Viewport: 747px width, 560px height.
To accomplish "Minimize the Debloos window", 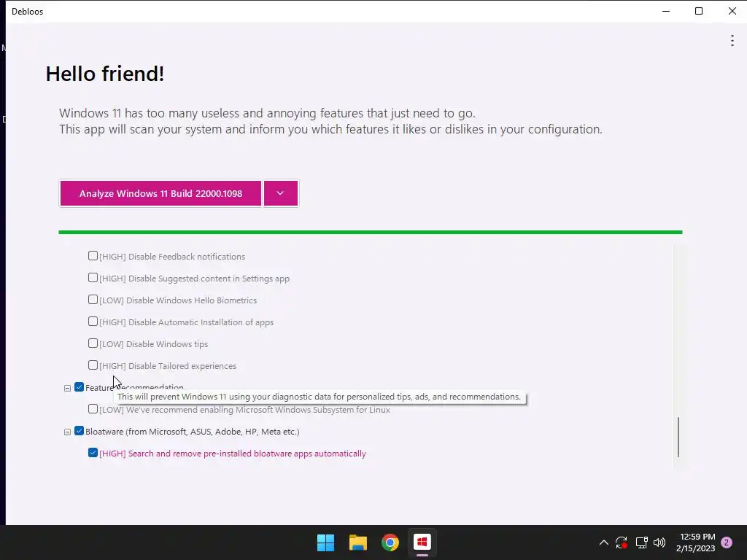I will pos(666,11).
